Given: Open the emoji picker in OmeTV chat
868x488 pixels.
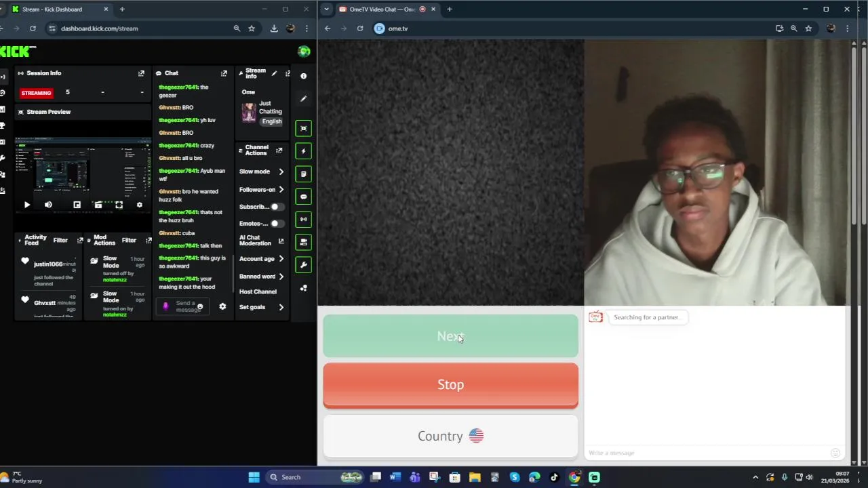Looking at the screenshot, I should pos(835,453).
